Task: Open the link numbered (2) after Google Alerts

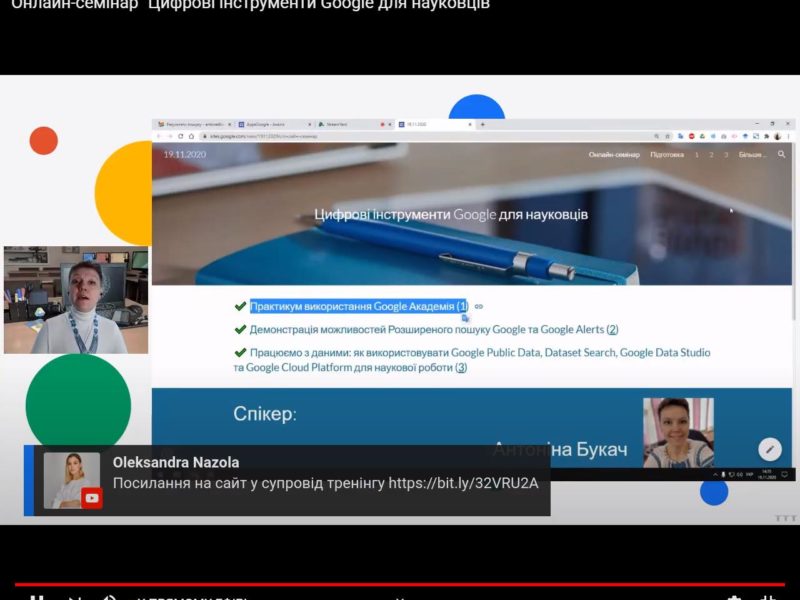Action: tap(612, 330)
